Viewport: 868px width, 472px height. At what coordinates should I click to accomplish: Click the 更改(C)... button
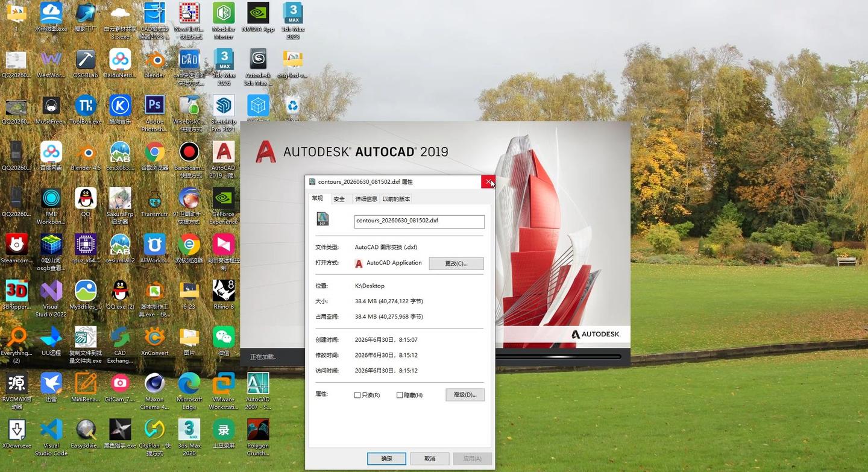click(456, 263)
